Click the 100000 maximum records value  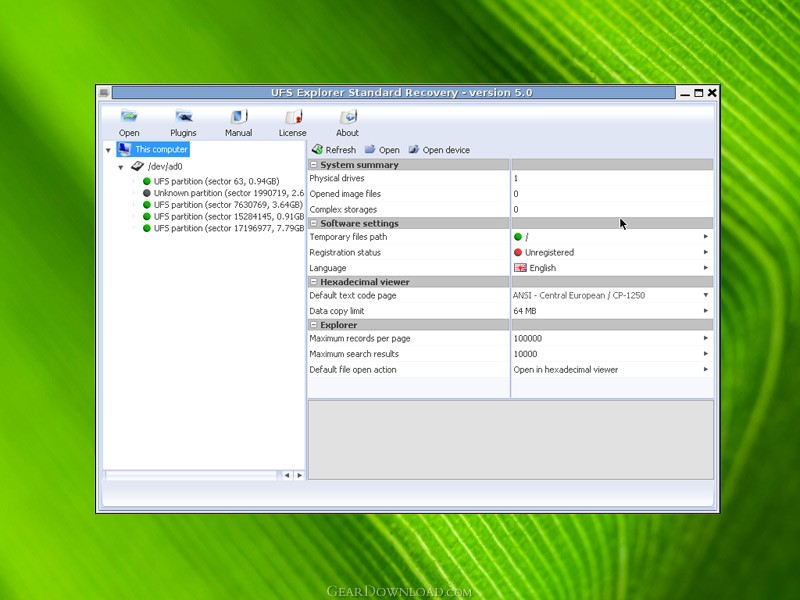coord(528,338)
